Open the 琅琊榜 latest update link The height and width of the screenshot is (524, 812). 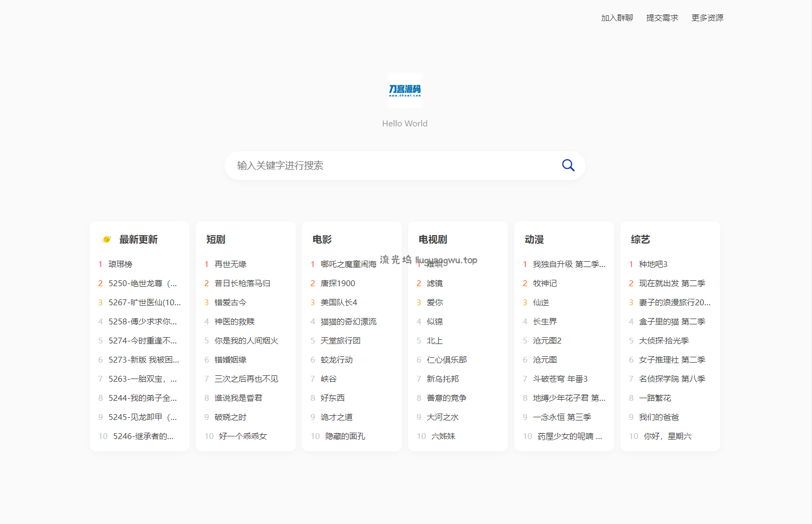pyautogui.click(x=120, y=264)
